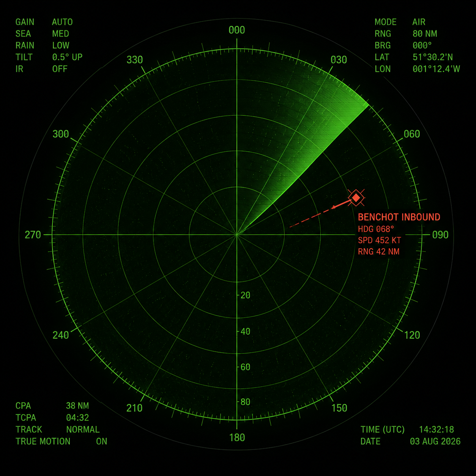Click the 210 bearing label
This screenshot has width=476, height=476.
[134, 408]
